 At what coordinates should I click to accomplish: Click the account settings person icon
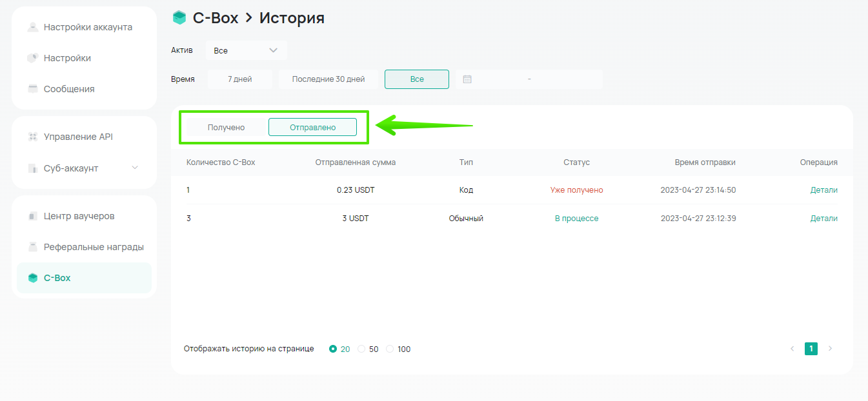point(33,27)
